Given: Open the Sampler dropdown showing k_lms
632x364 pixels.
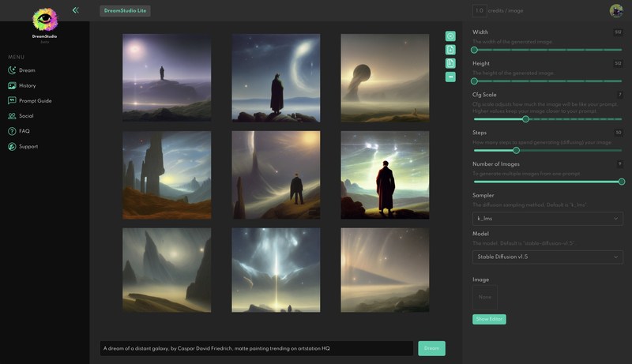Looking at the screenshot, I should (547, 218).
